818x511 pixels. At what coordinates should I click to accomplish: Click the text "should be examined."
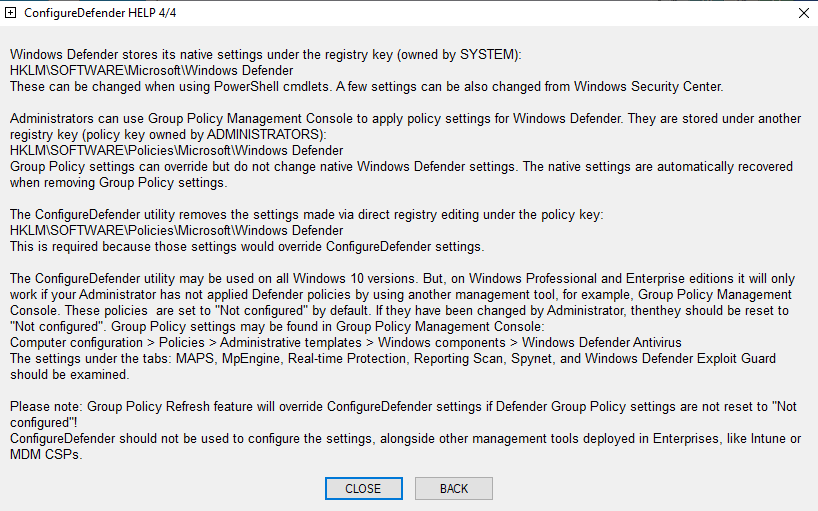point(67,373)
